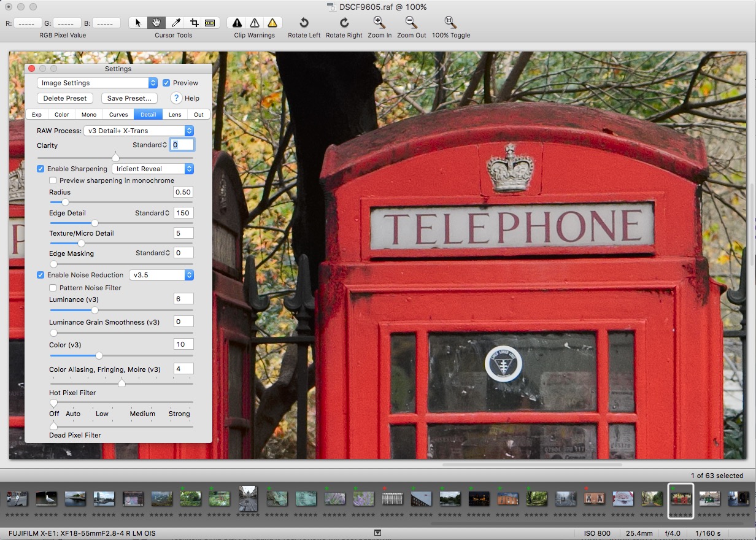Open the Iridient Reveal sharpening method dropdown
756x540 pixels.
click(x=153, y=169)
